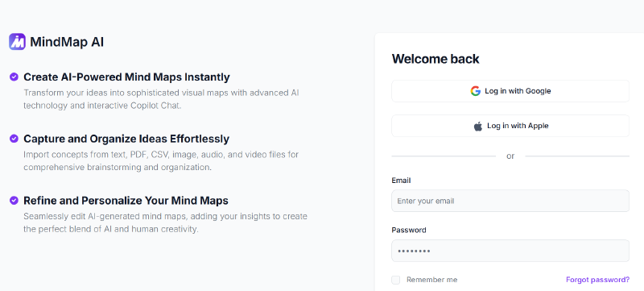Focus the Email input field
The image size is (644, 291).
pyautogui.click(x=510, y=201)
